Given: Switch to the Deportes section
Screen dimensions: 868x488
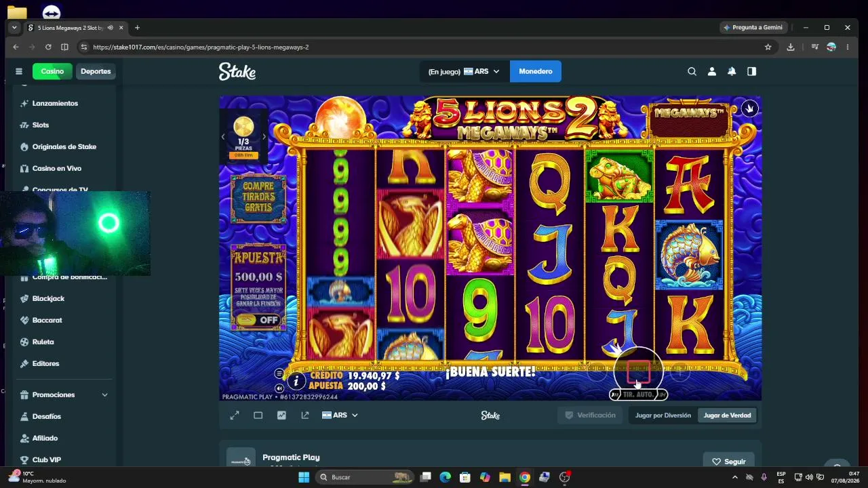Looking at the screenshot, I should [96, 71].
